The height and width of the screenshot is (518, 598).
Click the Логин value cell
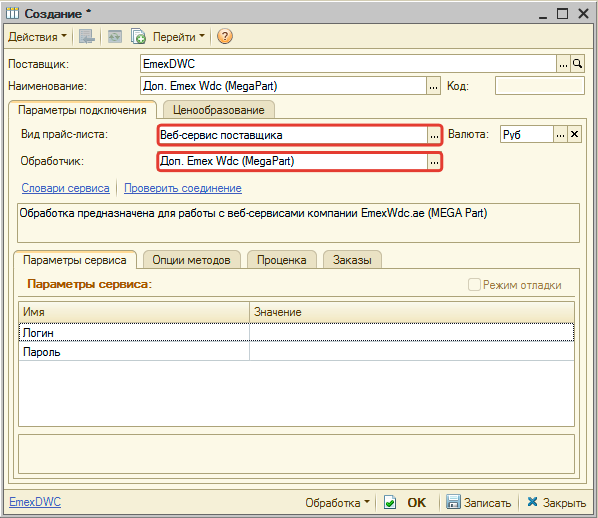coord(412,333)
